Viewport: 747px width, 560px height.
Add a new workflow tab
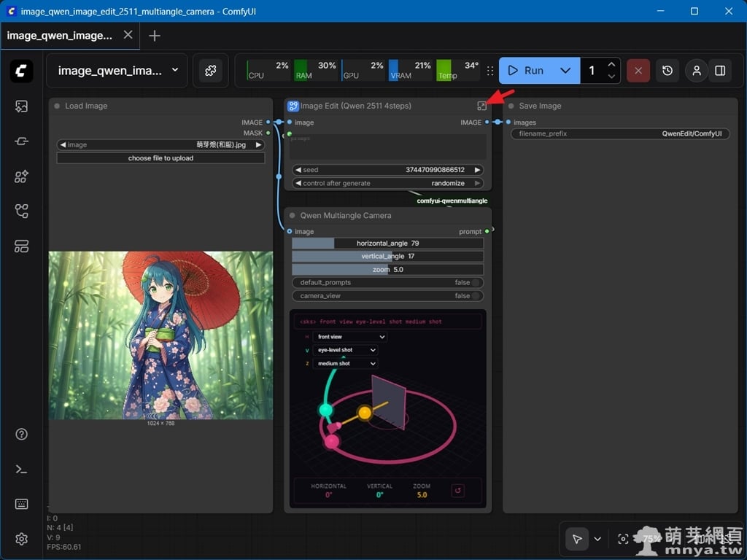click(155, 36)
